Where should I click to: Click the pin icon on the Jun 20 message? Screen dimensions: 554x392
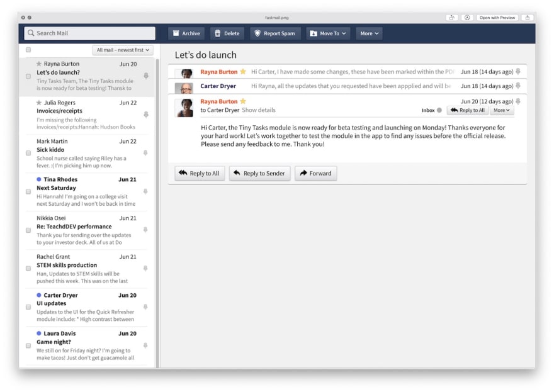pos(518,101)
